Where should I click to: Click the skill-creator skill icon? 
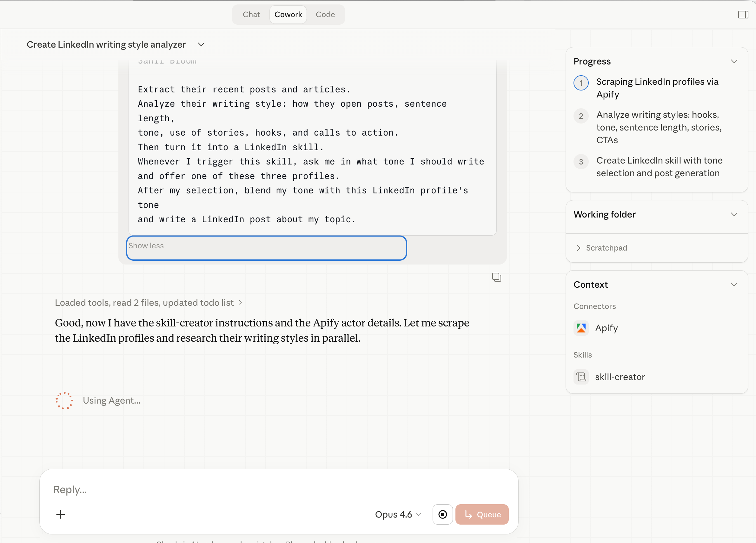point(581,377)
